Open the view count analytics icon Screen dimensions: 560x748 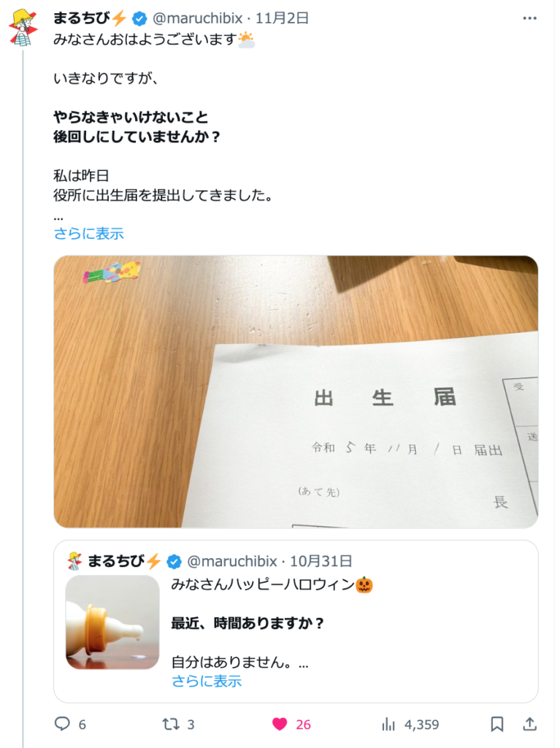tap(388, 724)
